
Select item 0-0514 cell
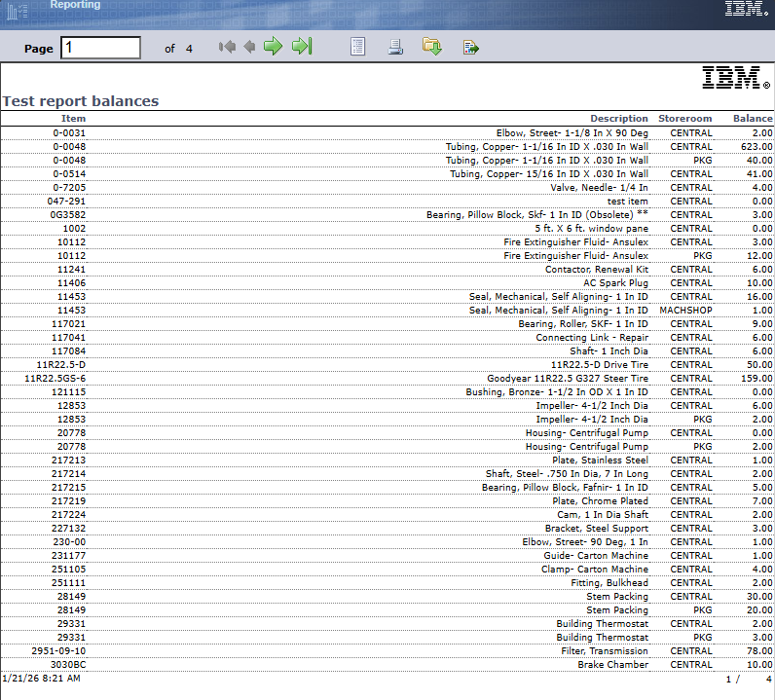69,173
